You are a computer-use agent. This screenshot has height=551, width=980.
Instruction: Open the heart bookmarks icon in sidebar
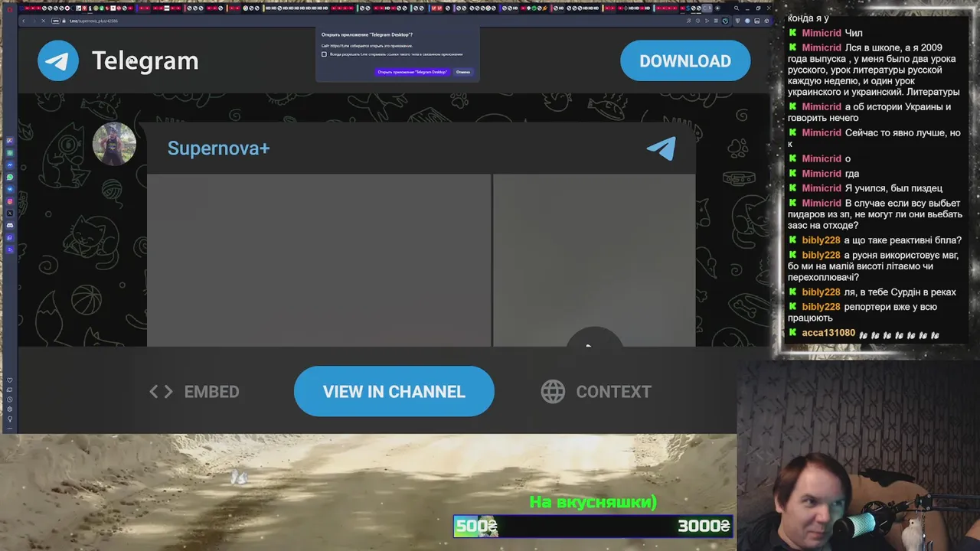click(x=10, y=380)
